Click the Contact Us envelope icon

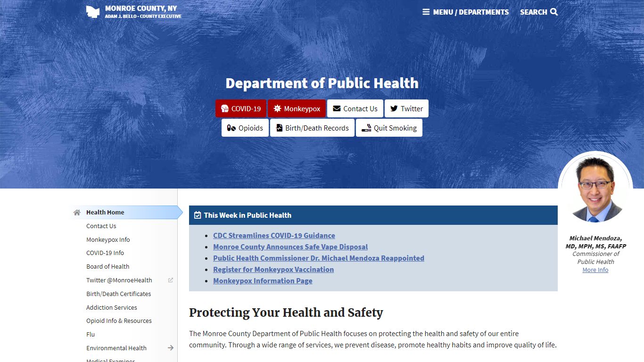(337, 108)
